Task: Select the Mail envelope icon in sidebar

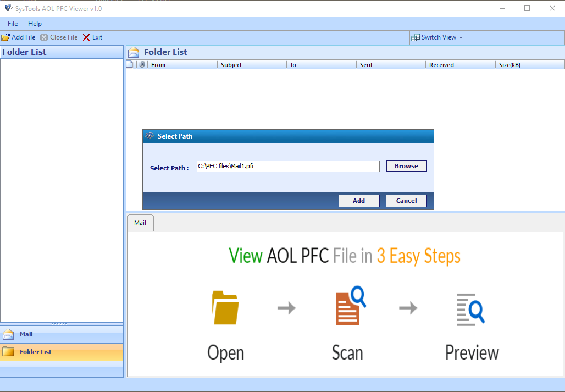Action: [x=9, y=334]
